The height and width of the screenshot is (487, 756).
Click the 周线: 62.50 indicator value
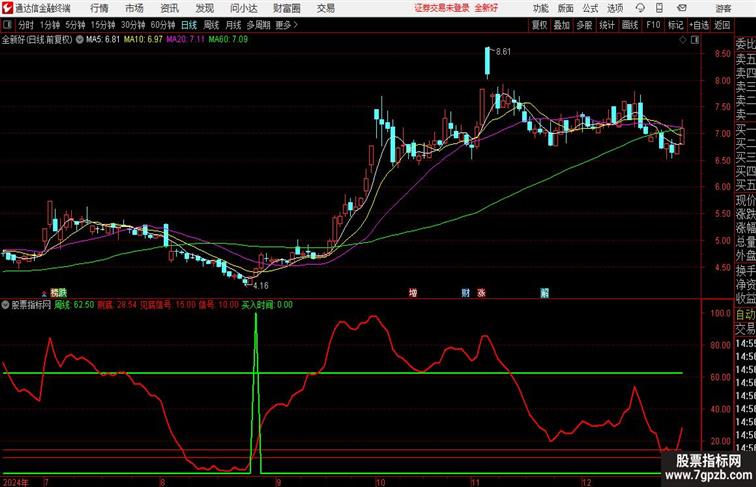pyautogui.click(x=74, y=305)
